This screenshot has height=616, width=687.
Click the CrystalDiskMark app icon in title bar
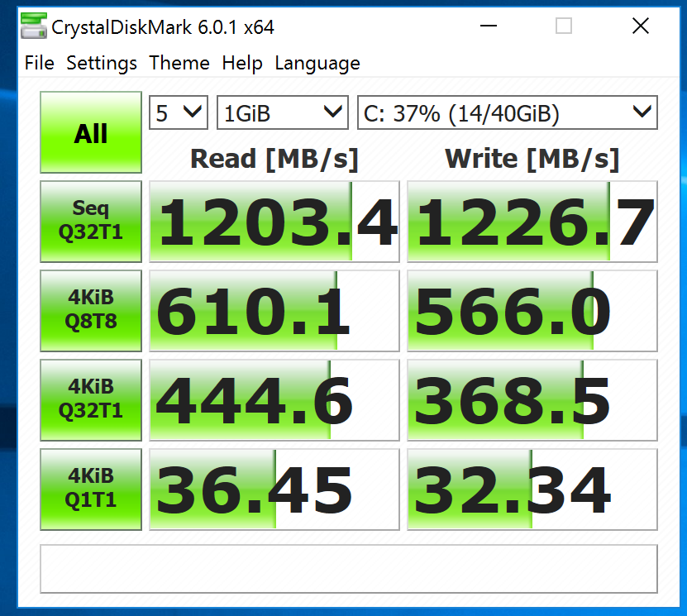pos(34,26)
